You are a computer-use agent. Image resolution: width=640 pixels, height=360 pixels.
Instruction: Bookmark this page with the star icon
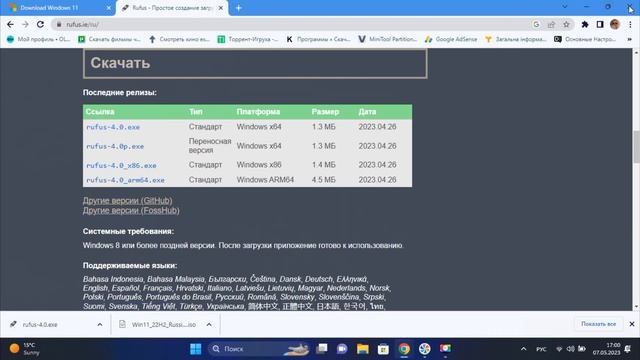coord(566,24)
